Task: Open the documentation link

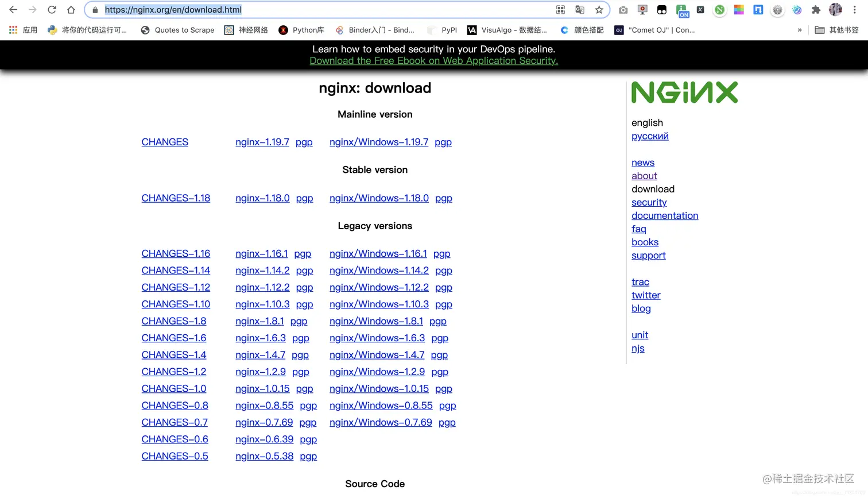Action: click(x=665, y=215)
